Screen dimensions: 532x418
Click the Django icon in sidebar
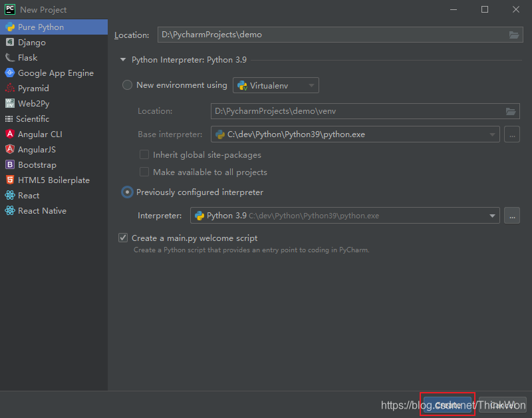point(10,42)
